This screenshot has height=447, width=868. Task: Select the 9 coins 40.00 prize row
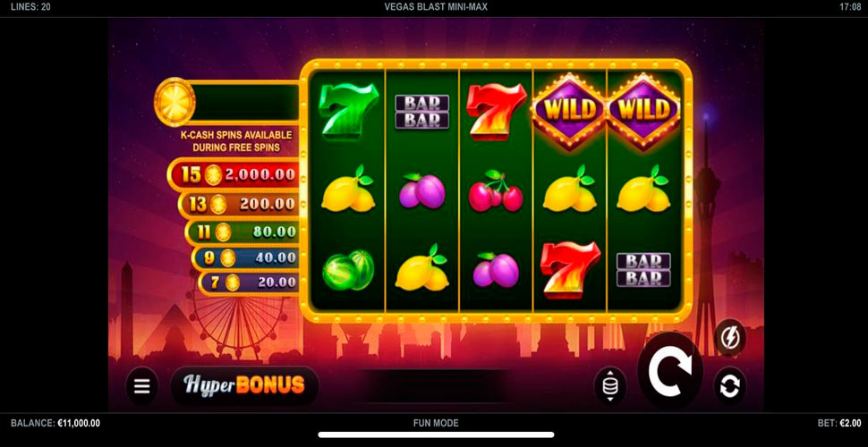(x=245, y=257)
